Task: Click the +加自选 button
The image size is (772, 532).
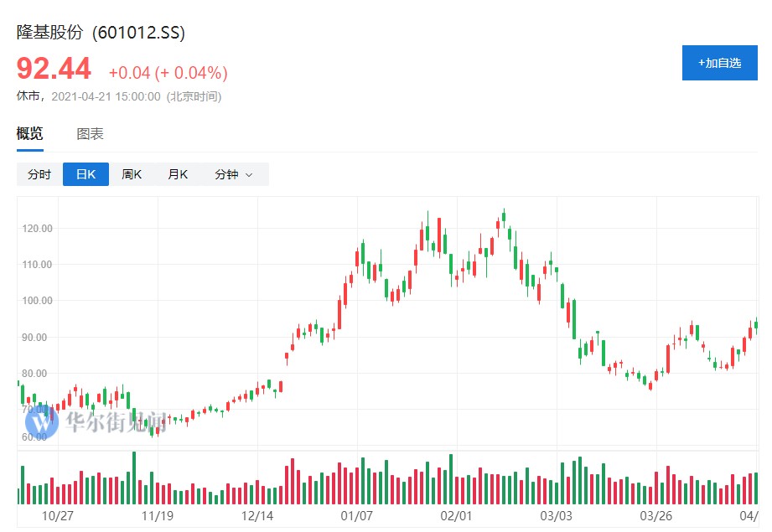Action: pos(720,63)
